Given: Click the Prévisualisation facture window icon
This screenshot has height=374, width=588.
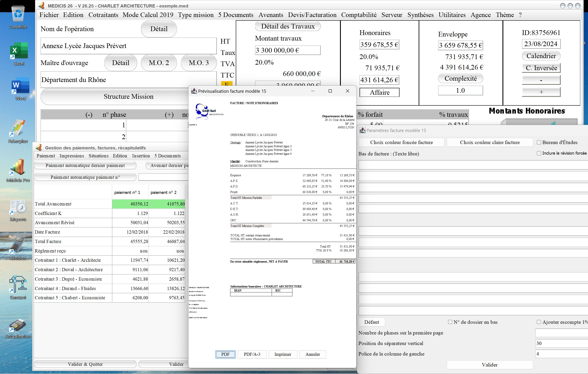Looking at the screenshot, I should [x=194, y=91].
